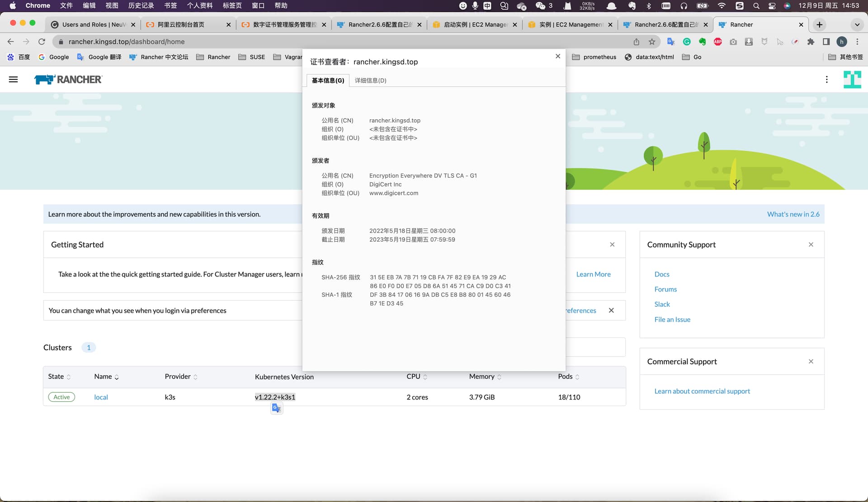Click the URL address field
Viewport: 868px width, 502px height.
click(344, 42)
